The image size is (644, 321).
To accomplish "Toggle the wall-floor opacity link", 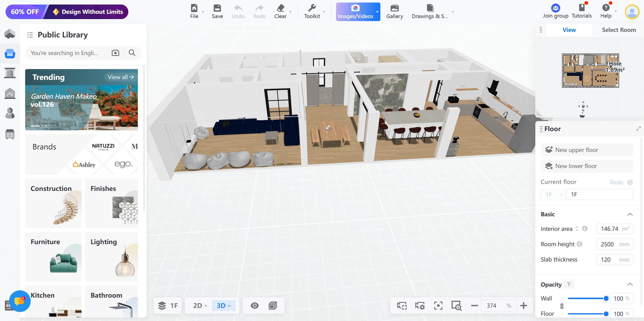I will [x=562, y=306].
